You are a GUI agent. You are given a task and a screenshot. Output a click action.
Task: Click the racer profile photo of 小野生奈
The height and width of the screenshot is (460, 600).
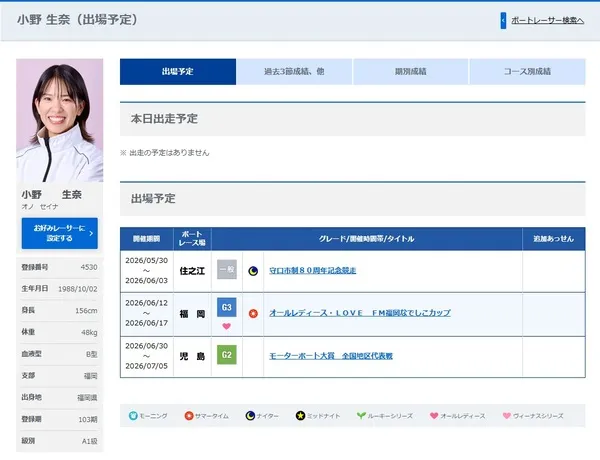[60, 120]
